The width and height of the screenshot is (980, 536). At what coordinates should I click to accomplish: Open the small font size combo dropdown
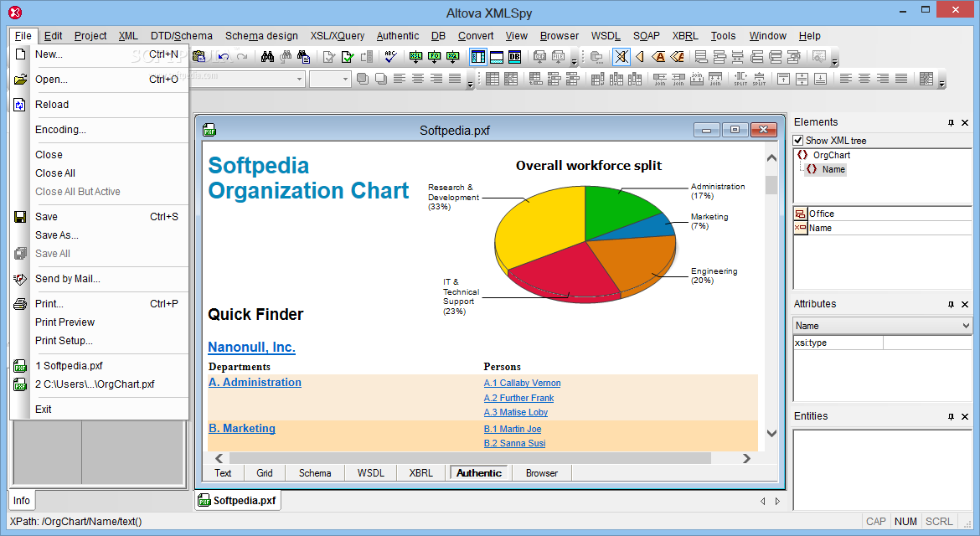point(345,79)
